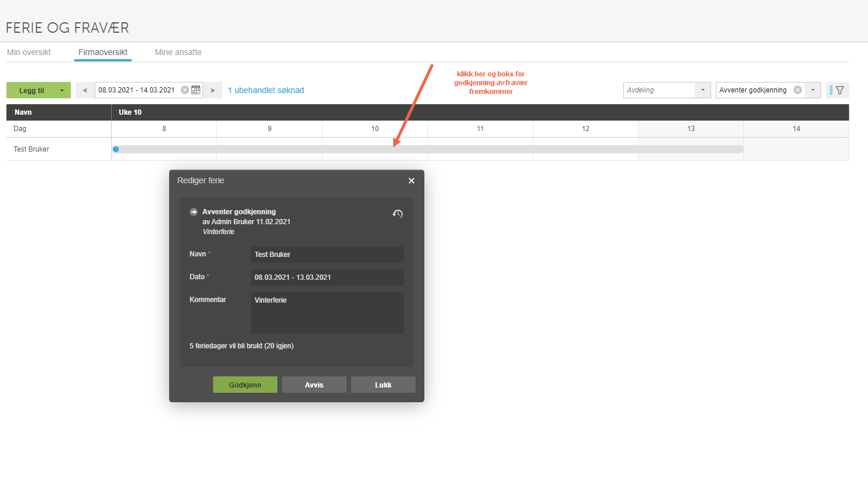Viewport: 868px width, 480px height.
Task: Click day 10 column header
Action: point(375,129)
